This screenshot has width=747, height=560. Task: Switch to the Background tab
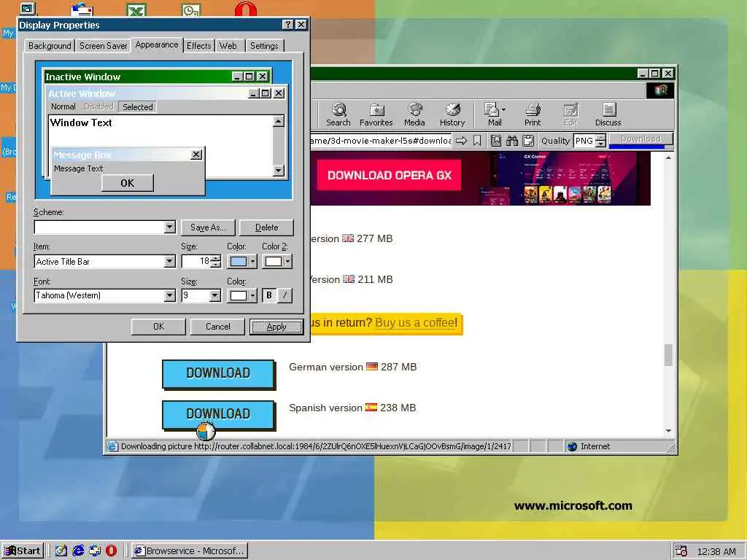pos(50,46)
